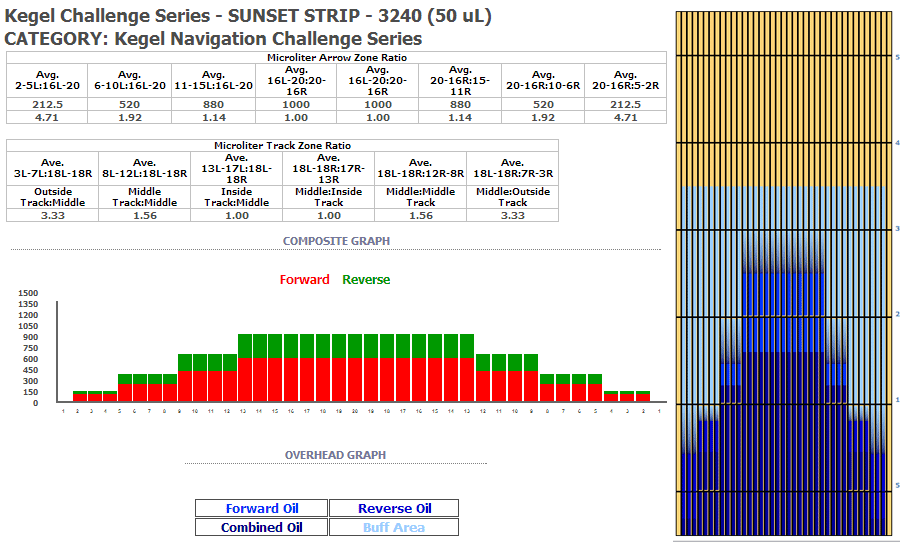Click the green Reverse label above composite graph

pyautogui.click(x=366, y=280)
